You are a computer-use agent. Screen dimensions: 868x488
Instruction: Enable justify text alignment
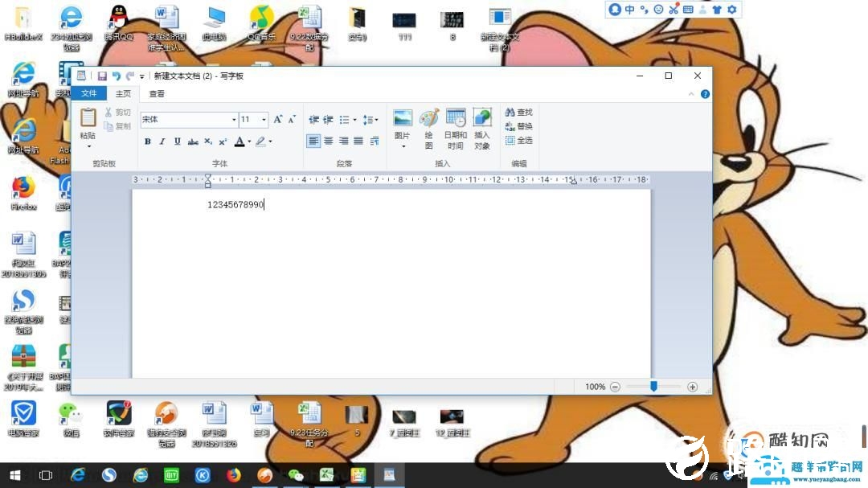tap(358, 141)
